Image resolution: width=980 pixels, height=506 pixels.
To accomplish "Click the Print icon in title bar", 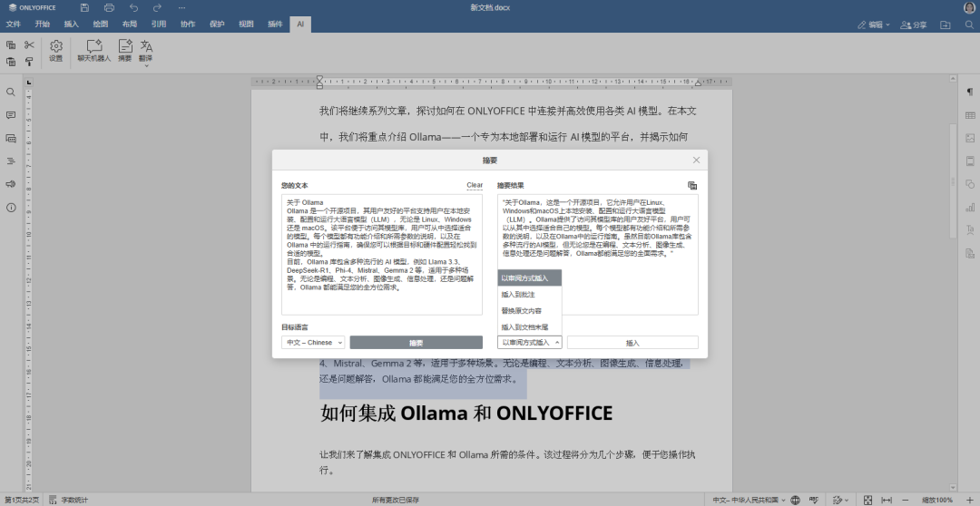I will pos(110,7).
